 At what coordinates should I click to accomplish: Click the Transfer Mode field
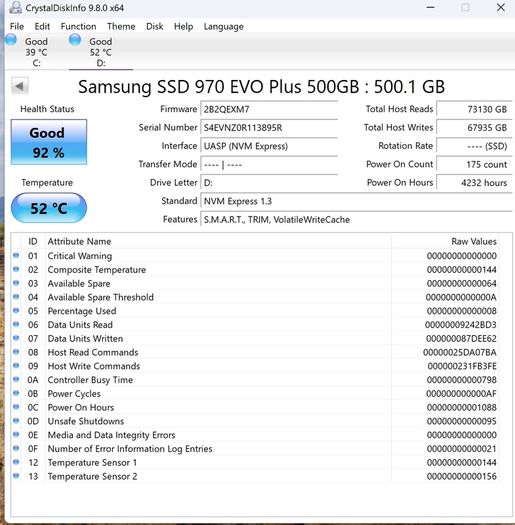(269, 164)
